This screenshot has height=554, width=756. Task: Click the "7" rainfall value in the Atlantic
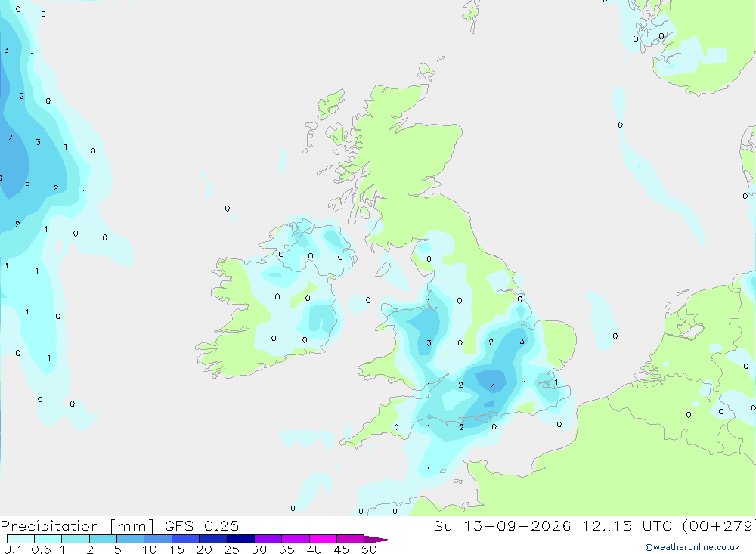(x=10, y=138)
